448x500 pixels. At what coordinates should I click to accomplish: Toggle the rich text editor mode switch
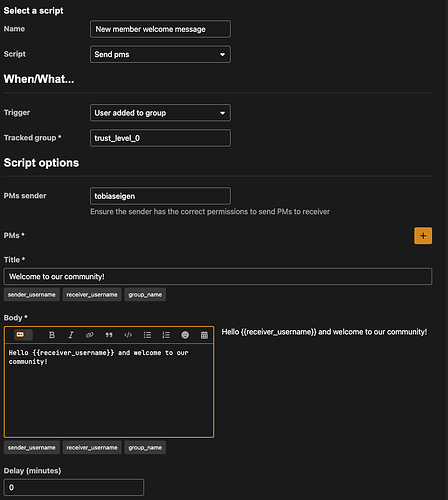pyautogui.click(x=23, y=335)
